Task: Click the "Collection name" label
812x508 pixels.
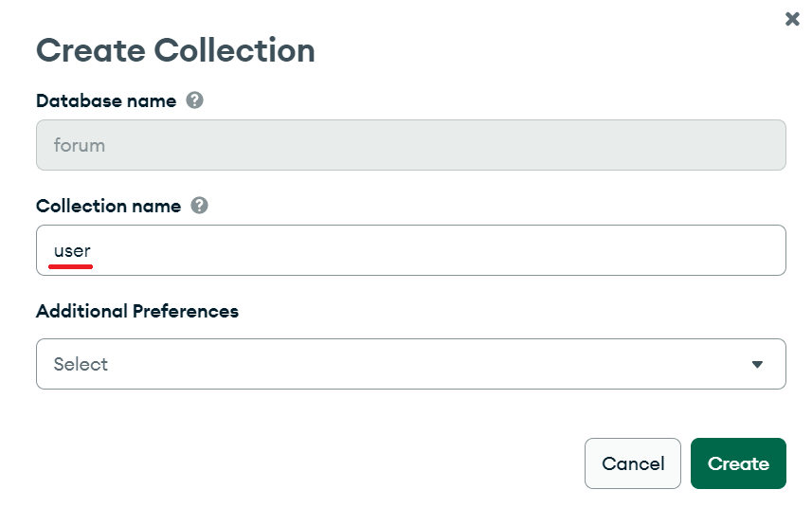Action: pos(108,206)
